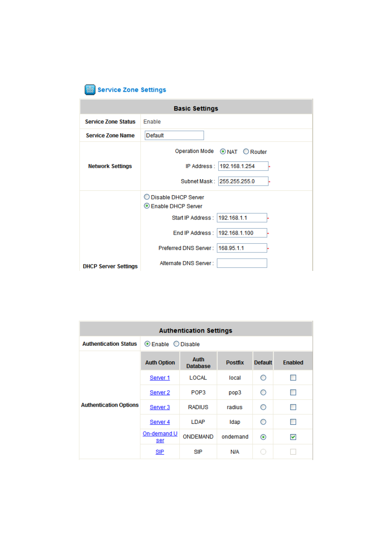Image resolution: width=392 pixels, height=555 pixels.
Task: Click the Service Zone Settings heading
Action: [x=132, y=90]
